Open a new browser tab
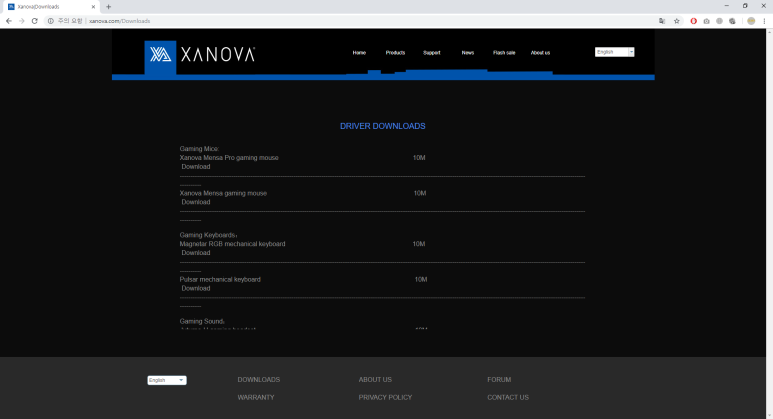773x419 pixels. pyautogui.click(x=108, y=7)
